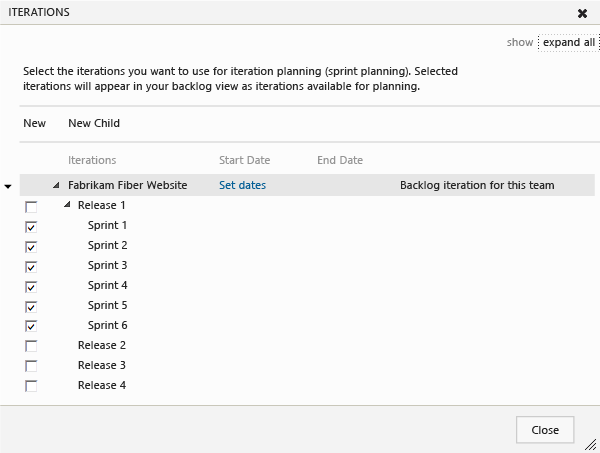Uncheck the Sprint 1 checkbox
The image size is (600, 453).
coord(31,226)
